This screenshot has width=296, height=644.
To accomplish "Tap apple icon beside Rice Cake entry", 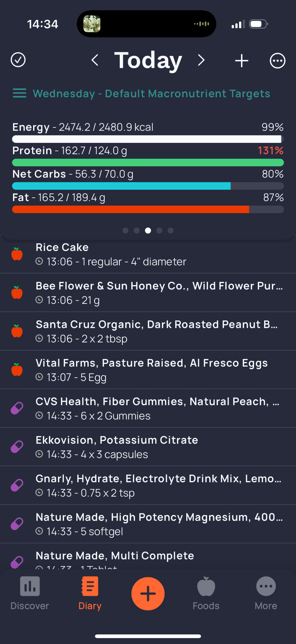I will coord(17,254).
